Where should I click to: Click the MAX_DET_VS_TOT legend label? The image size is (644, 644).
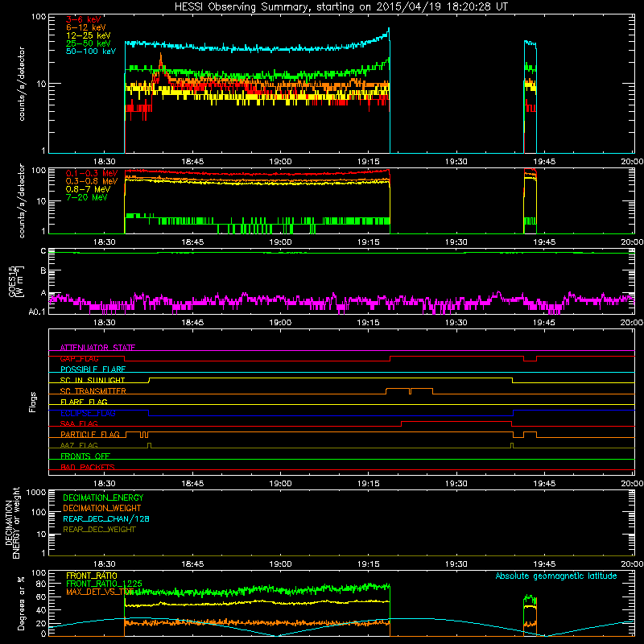click(100, 592)
